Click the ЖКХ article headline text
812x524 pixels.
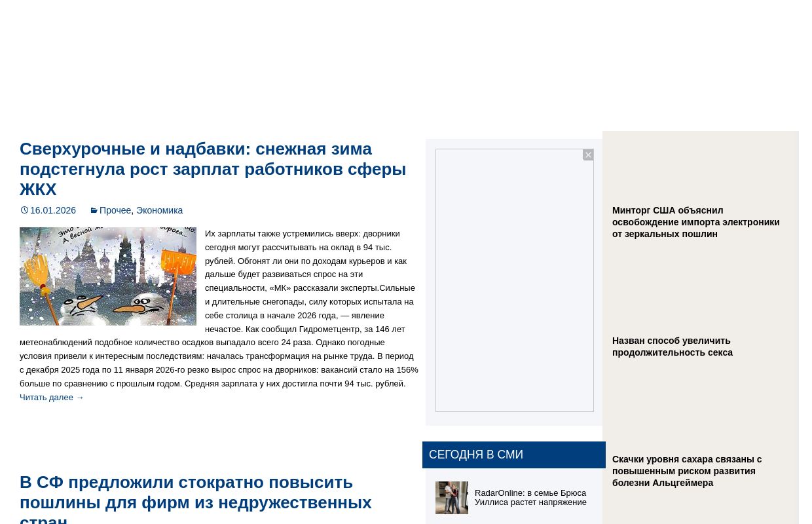click(x=38, y=189)
